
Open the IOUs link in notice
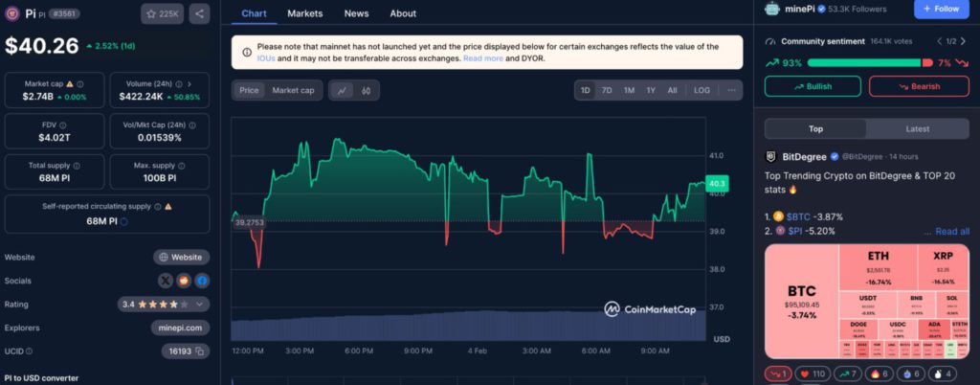265,58
